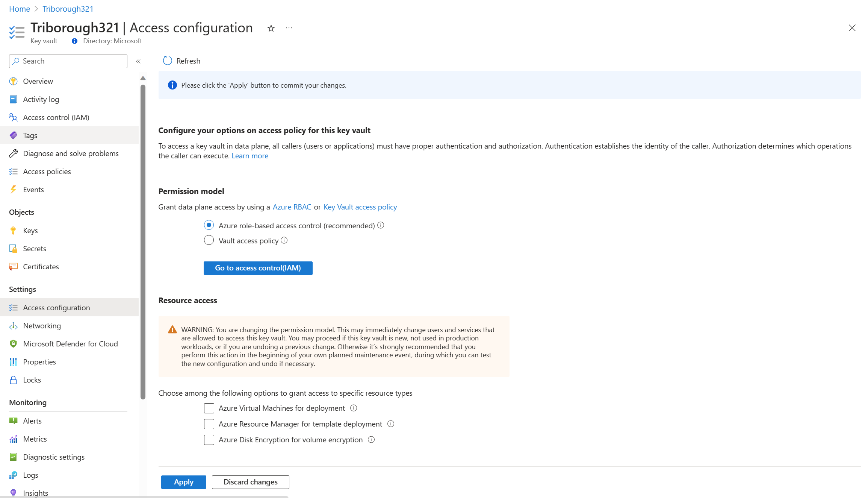
Task: Click the Keys icon in Objects section
Action: click(14, 229)
